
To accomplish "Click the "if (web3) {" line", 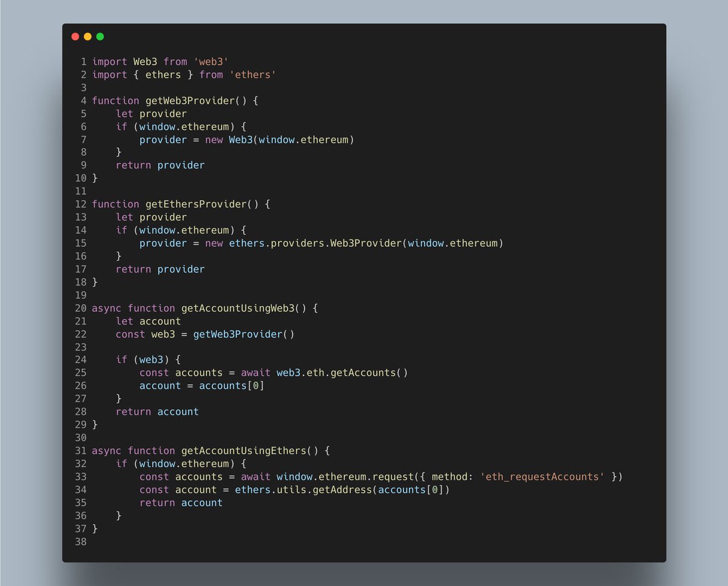I will click(x=149, y=360).
